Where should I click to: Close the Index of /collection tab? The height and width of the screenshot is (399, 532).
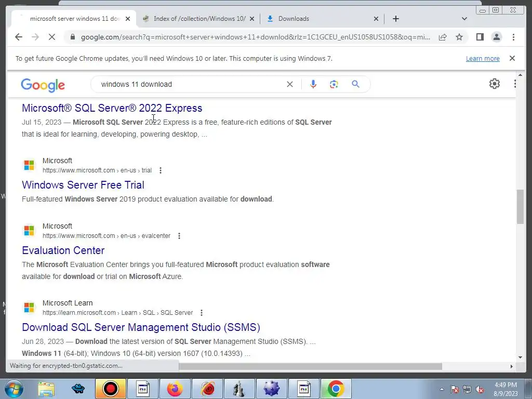tap(252, 19)
